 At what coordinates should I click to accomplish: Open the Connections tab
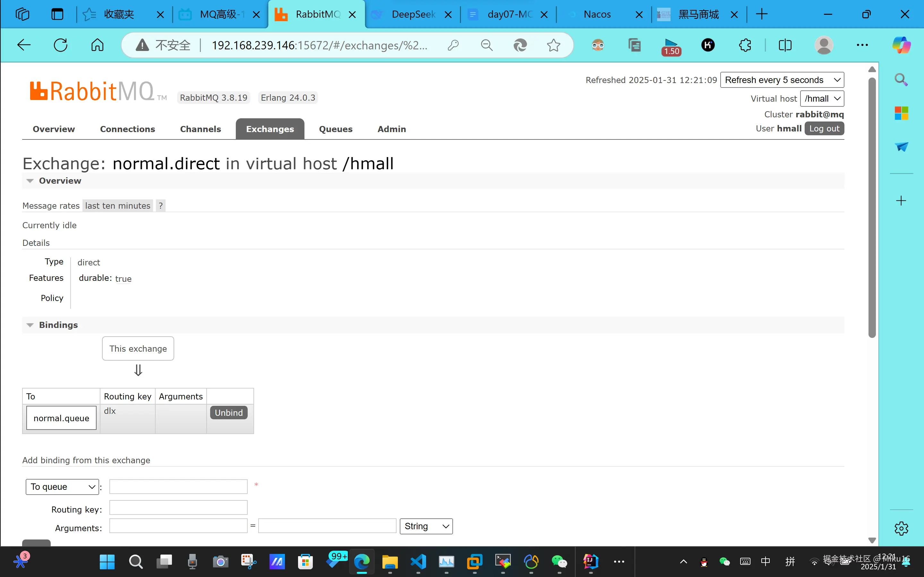pyautogui.click(x=127, y=129)
